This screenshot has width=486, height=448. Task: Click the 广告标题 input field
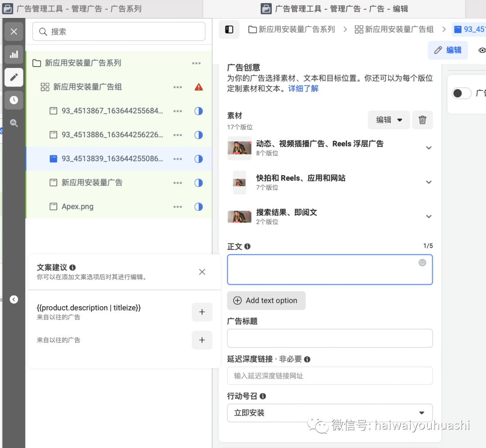(x=329, y=338)
